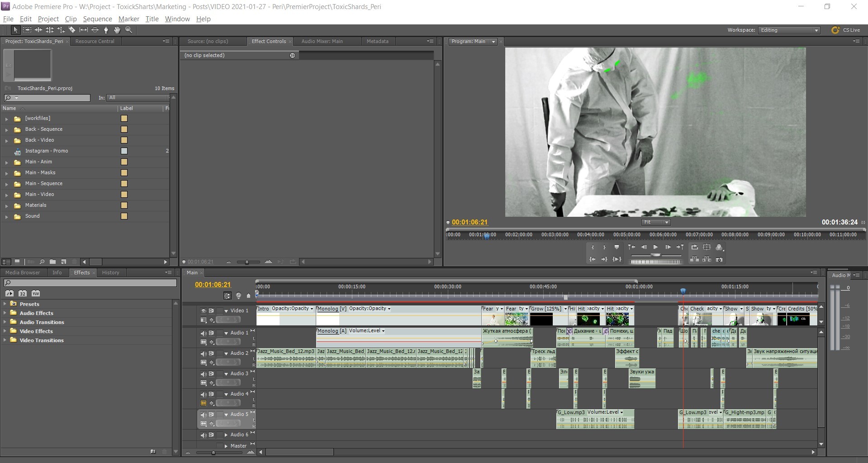The height and width of the screenshot is (463, 868).
Task: Mute the Audio 2 track speaker
Action: [x=203, y=353]
